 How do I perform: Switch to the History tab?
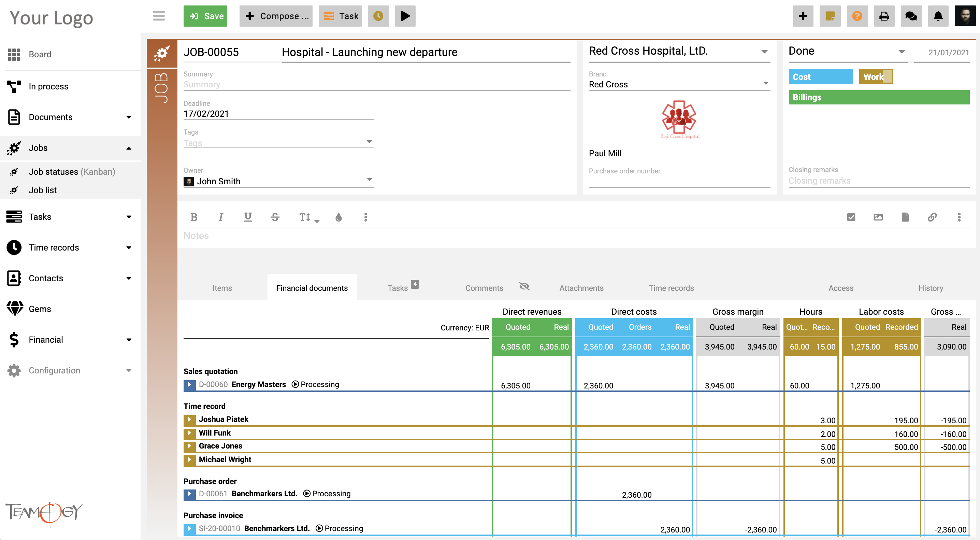click(931, 288)
